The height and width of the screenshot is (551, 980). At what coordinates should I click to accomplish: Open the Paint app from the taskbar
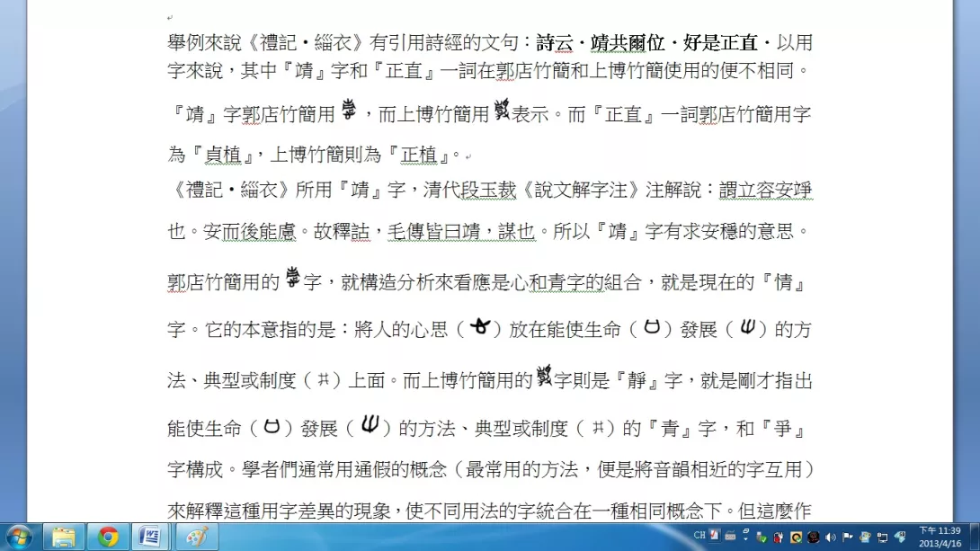coord(196,538)
